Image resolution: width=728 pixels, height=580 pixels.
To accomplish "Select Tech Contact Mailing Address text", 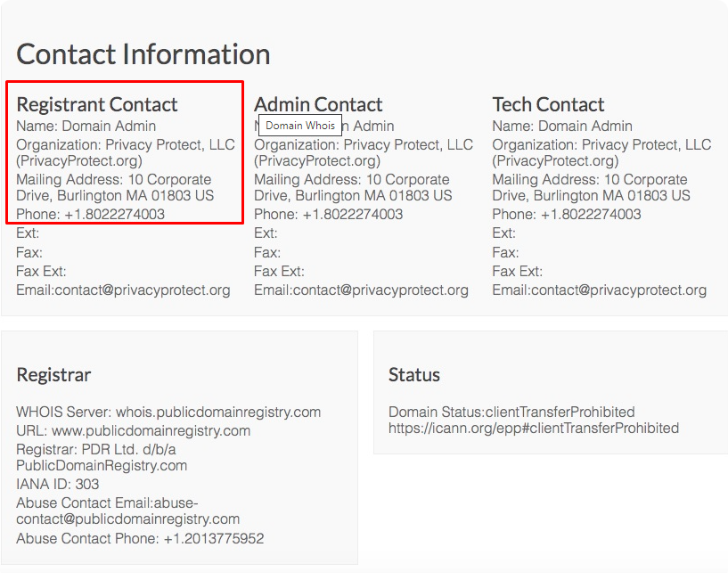I will pyautogui.click(x=591, y=188).
